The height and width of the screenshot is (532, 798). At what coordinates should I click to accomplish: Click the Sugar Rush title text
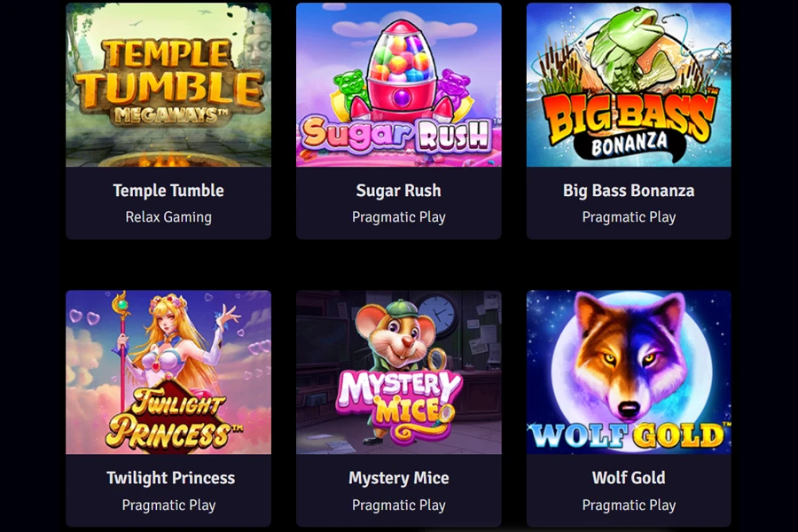pyautogui.click(x=398, y=191)
